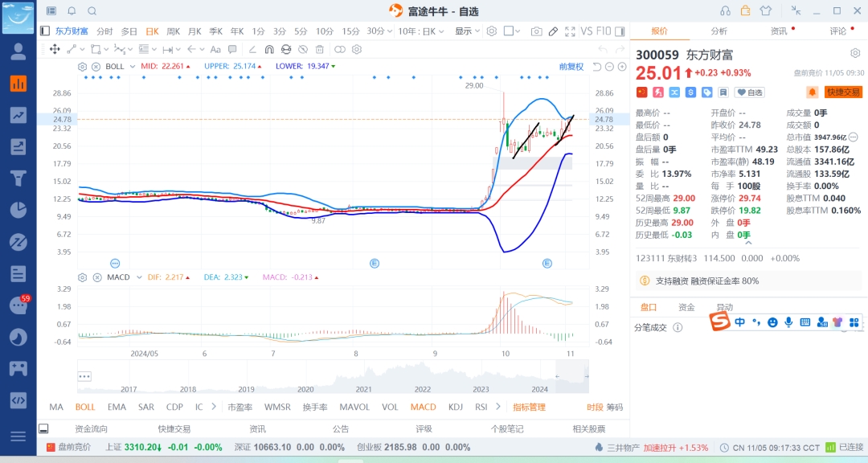Open the 10年:日K range dropdown

pos(420,31)
